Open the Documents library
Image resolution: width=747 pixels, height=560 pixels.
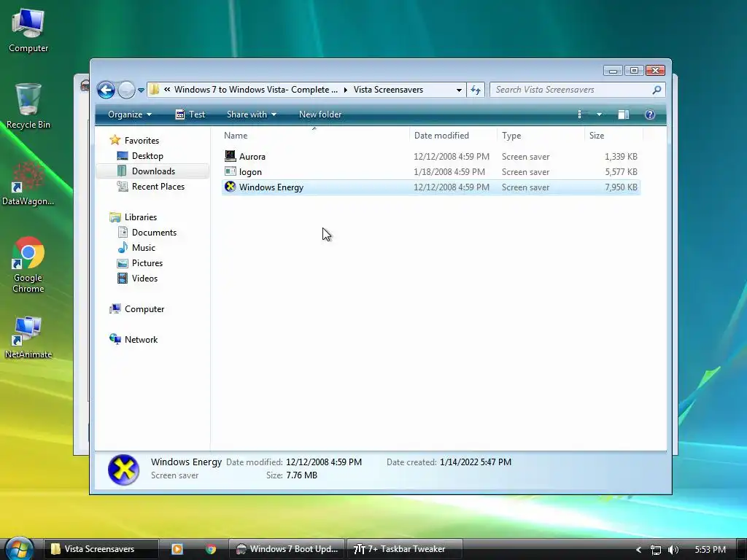(x=154, y=233)
